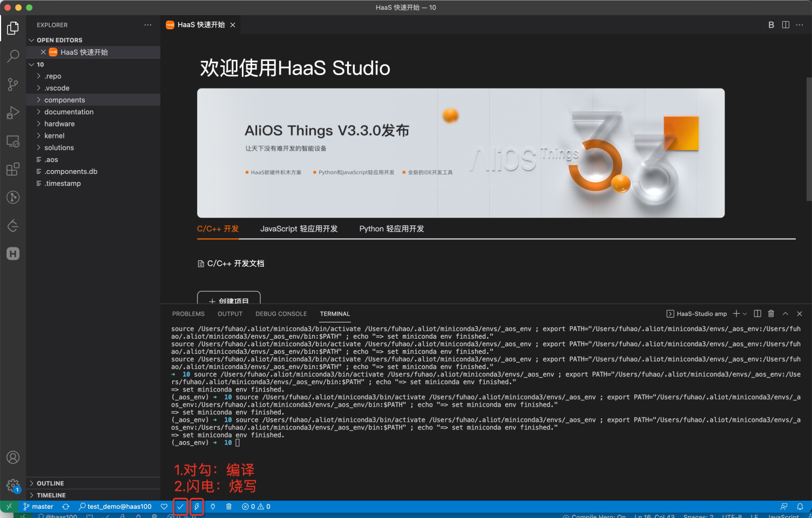Screen dimensions: 812x518
Task: Open the new terminal launch profile dropdown
Action: [x=745, y=314]
